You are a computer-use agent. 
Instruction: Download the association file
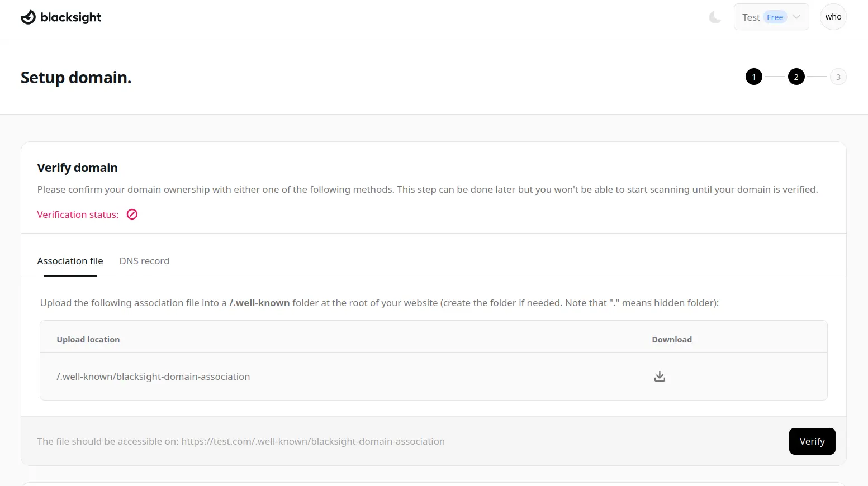660,377
